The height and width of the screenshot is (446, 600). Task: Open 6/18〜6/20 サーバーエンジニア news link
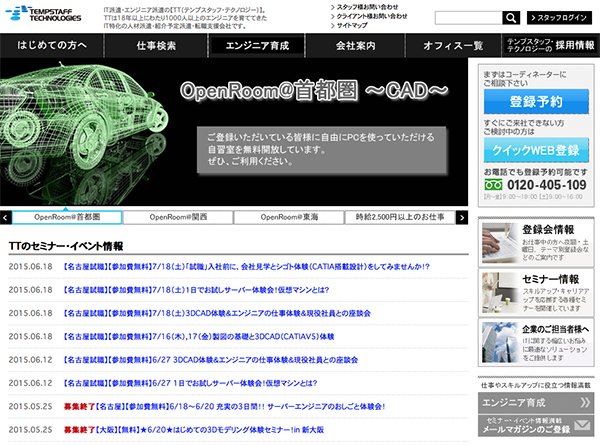tap(224, 407)
